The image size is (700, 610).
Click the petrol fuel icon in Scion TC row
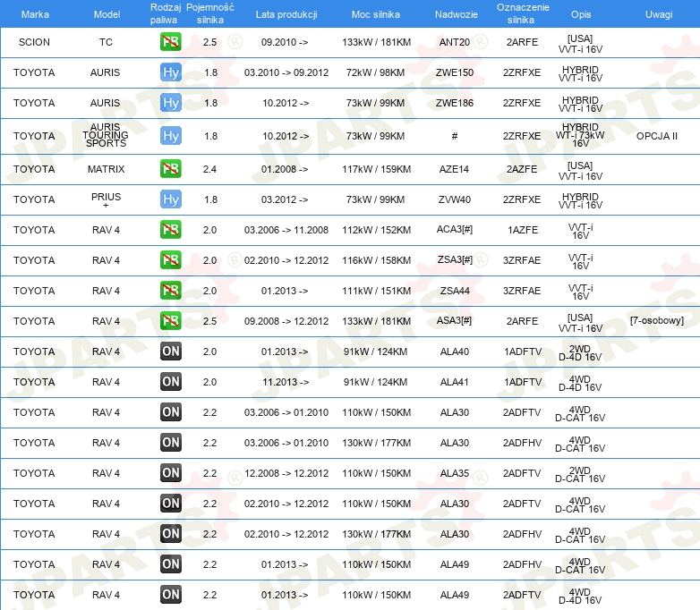point(170,42)
